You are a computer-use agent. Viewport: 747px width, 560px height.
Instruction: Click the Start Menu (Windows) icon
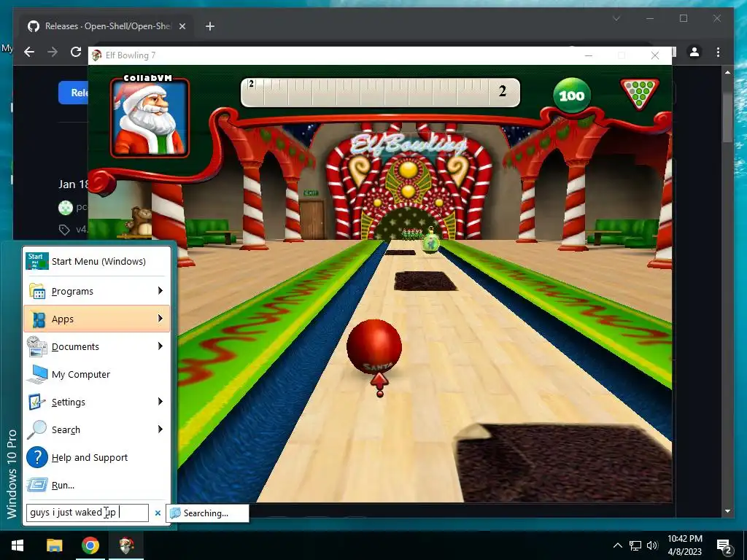pos(37,261)
